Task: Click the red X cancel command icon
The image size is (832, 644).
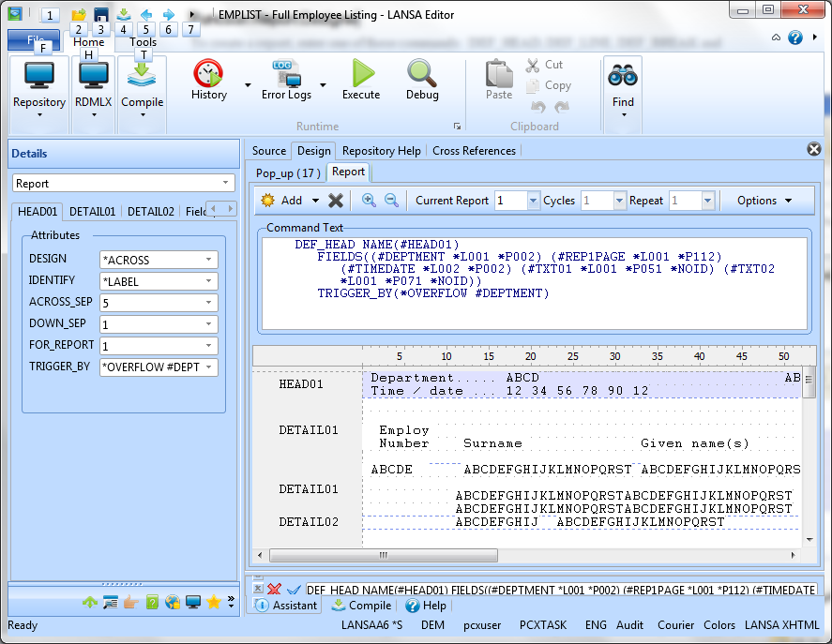Action: click(x=274, y=589)
